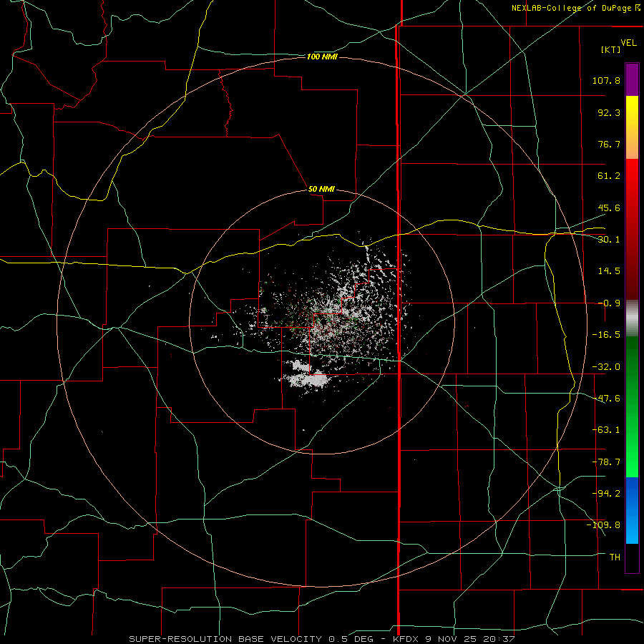Select the 107.8 velocity scale value
644x644 pixels.
[606, 80]
